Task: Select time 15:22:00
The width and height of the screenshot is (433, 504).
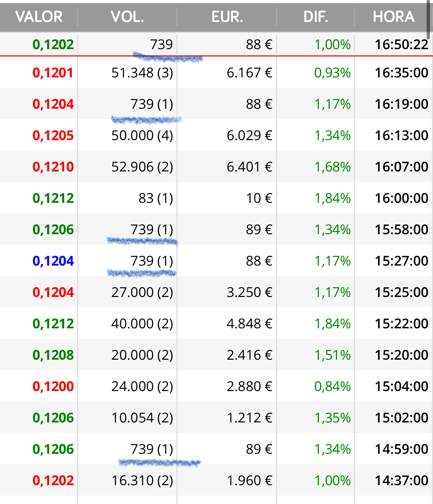Action: 402,324
